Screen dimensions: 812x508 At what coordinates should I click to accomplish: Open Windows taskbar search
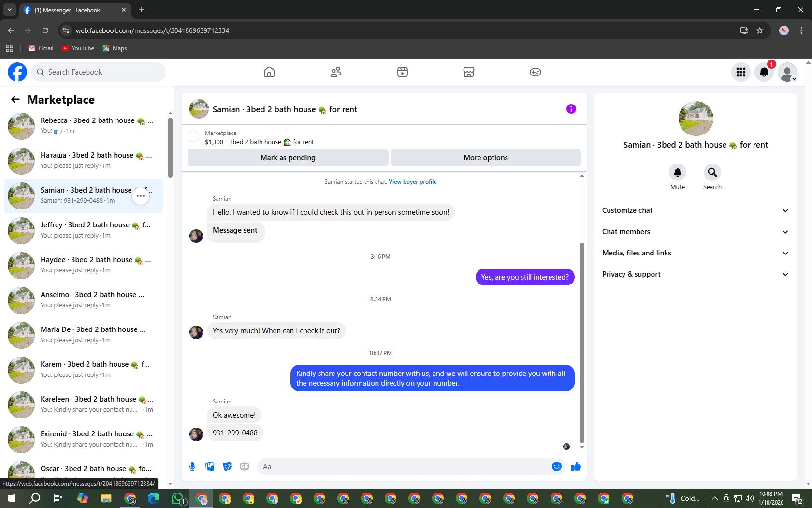[35, 498]
